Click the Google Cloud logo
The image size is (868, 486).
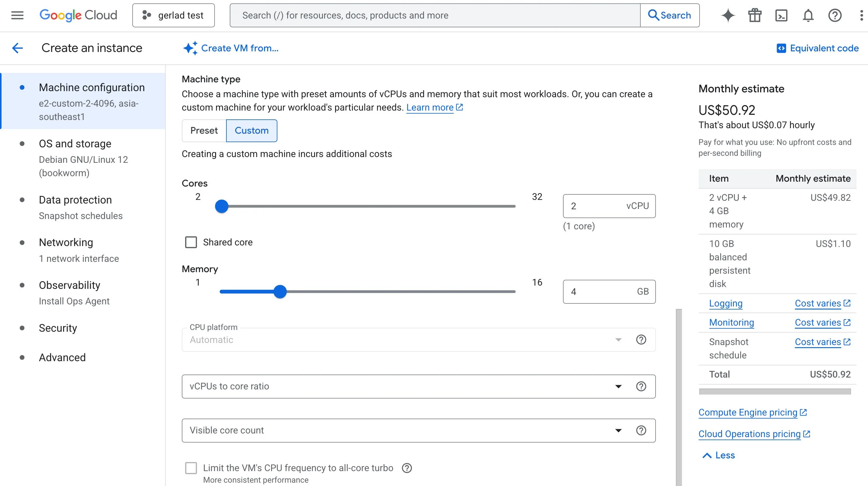tap(78, 15)
